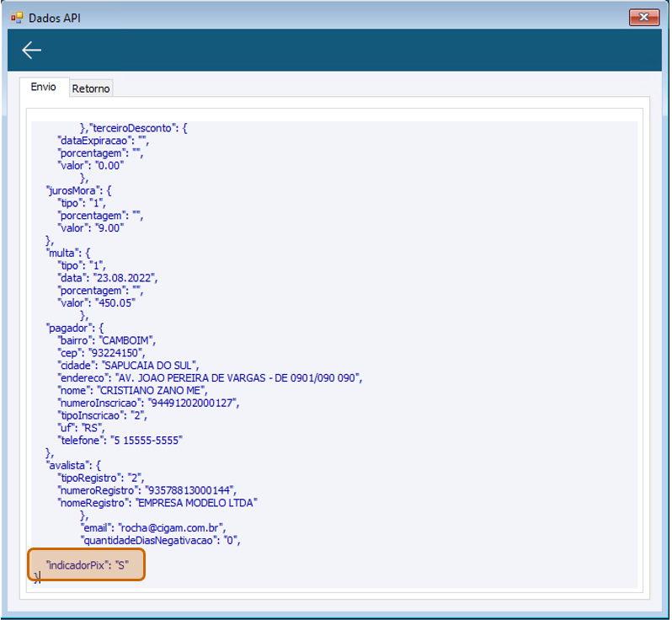Click the "valor": "0.00" line
Image resolution: width=672 pixels, height=620 pixels.
[x=91, y=165]
